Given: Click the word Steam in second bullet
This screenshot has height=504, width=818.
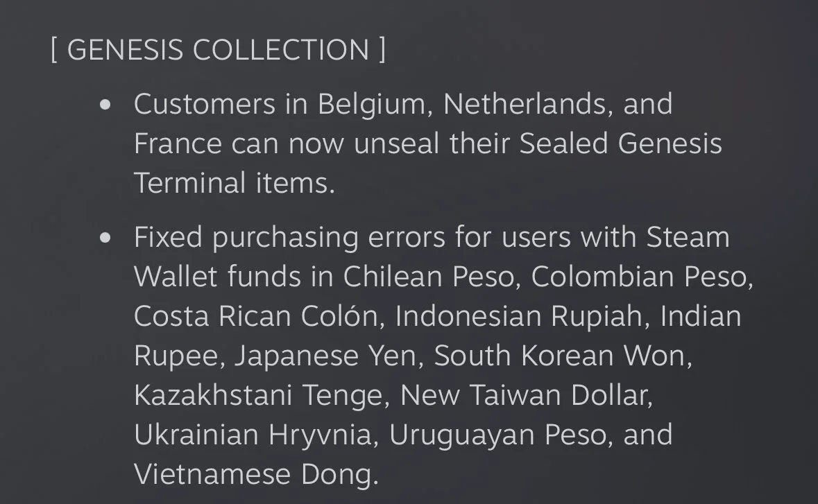Looking at the screenshot, I should tap(688, 237).
